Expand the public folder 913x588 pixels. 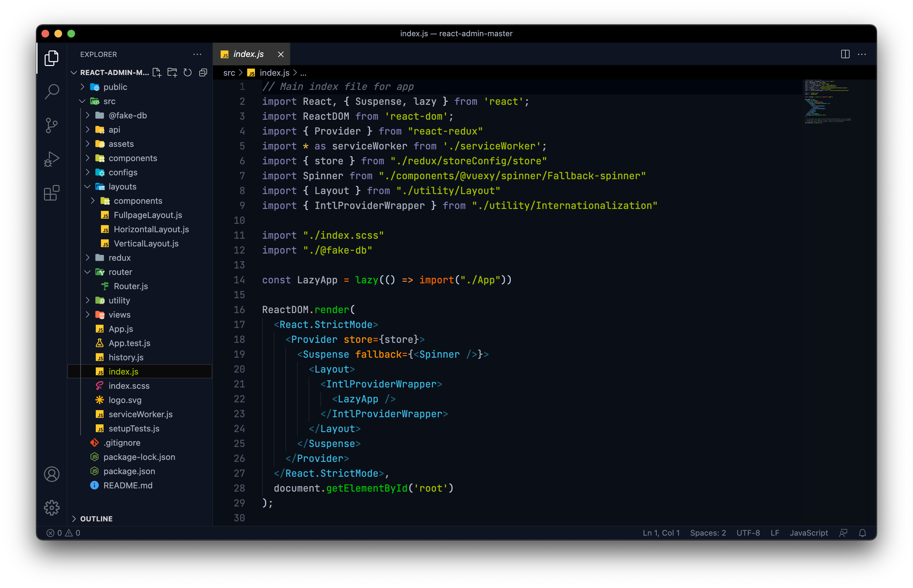[115, 87]
